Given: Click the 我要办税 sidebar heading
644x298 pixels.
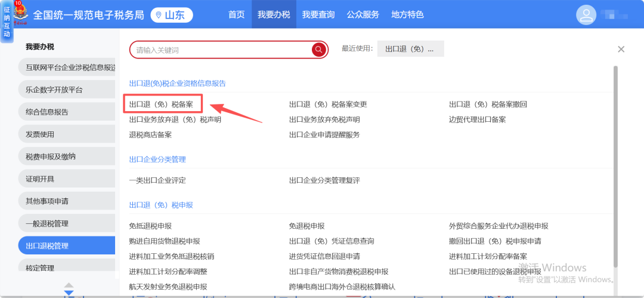Looking at the screenshot, I should click(40, 47).
